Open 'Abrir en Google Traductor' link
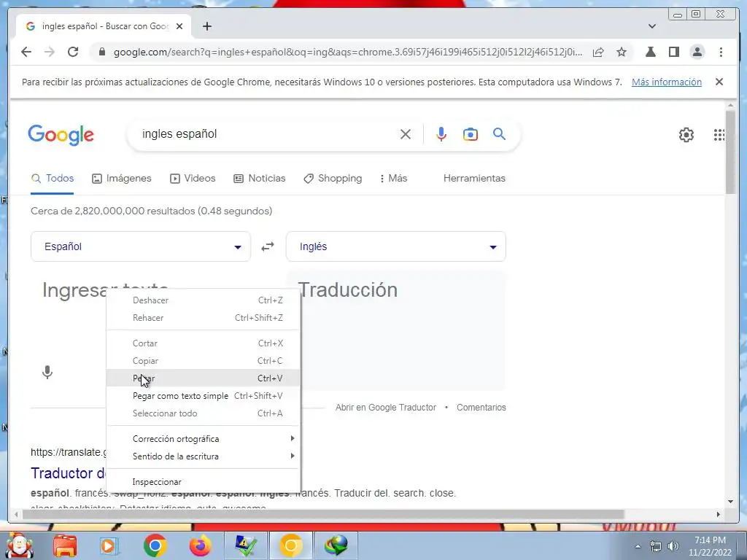 (x=385, y=408)
